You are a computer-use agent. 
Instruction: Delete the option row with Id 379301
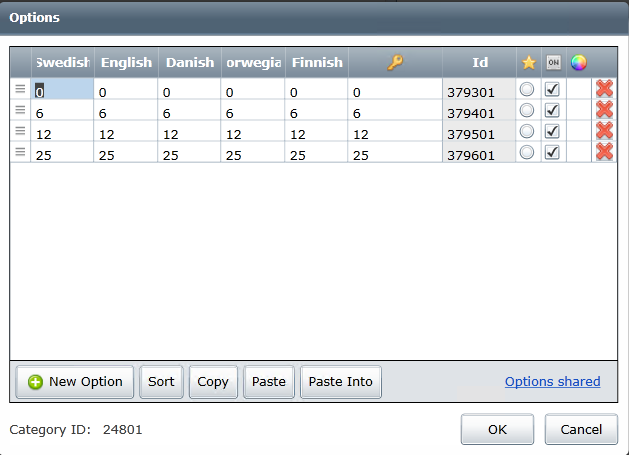[x=604, y=89]
